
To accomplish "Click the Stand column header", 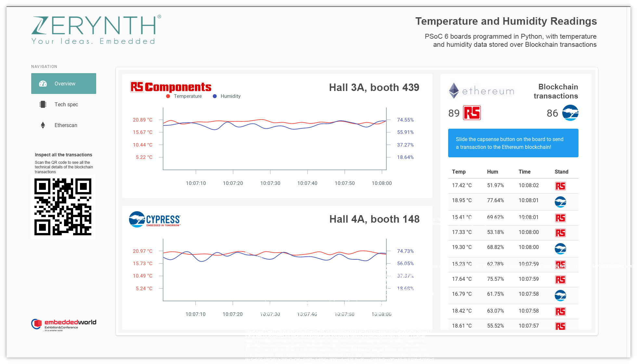I will [x=562, y=172].
